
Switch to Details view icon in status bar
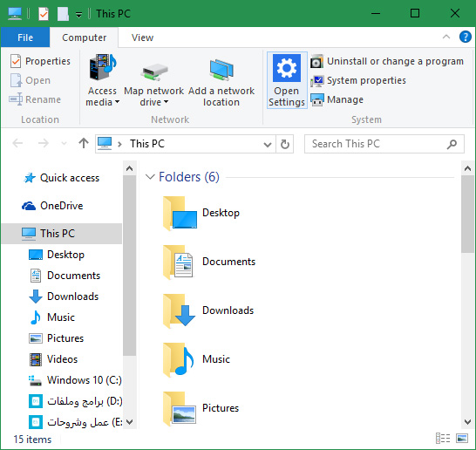tap(443, 438)
